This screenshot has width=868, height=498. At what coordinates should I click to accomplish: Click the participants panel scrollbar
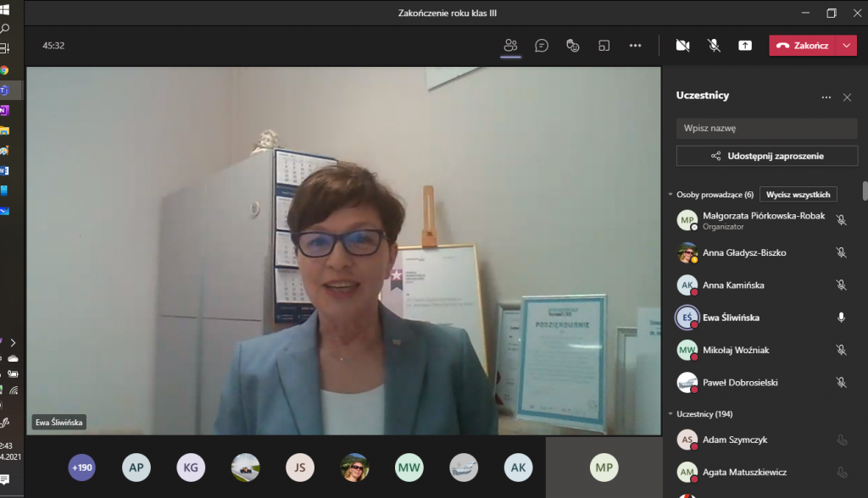point(865,191)
